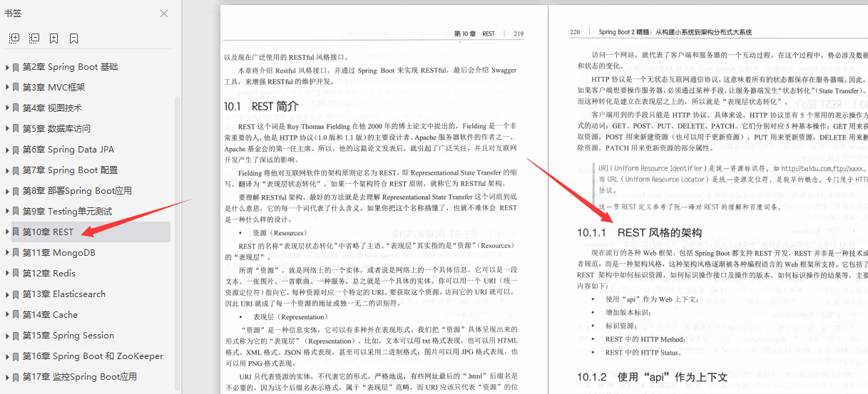
Task: Click the heading 10.1.1 REST 风格的架构
Action: (640, 233)
